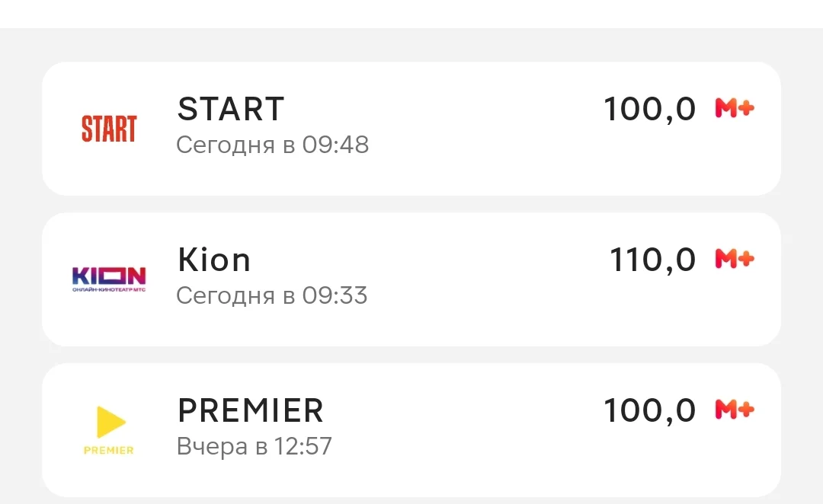Screen dimensions: 823x504
Task: Click timestamp Вчера в 12:57
Action: [255, 446]
